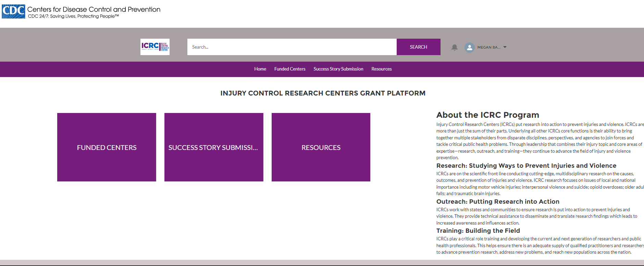Focus the Search text field
The width and height of the screenshot is (644, 266).
pyautogui.click(x=292, y=47)
